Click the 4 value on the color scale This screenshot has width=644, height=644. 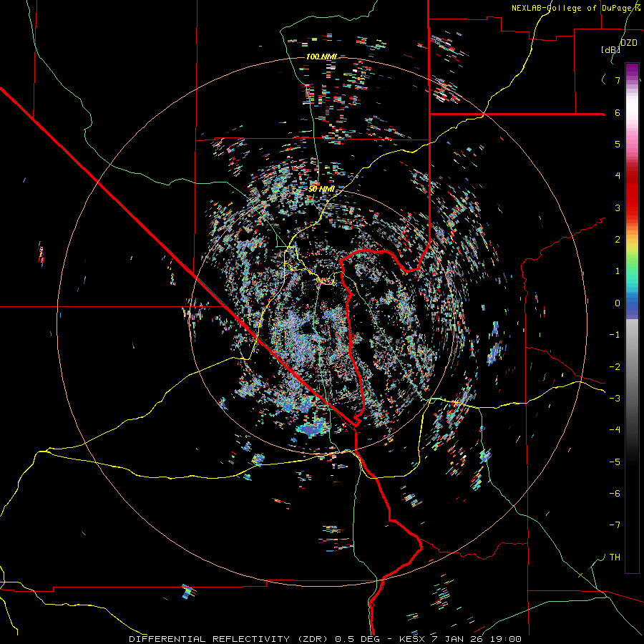618,176
